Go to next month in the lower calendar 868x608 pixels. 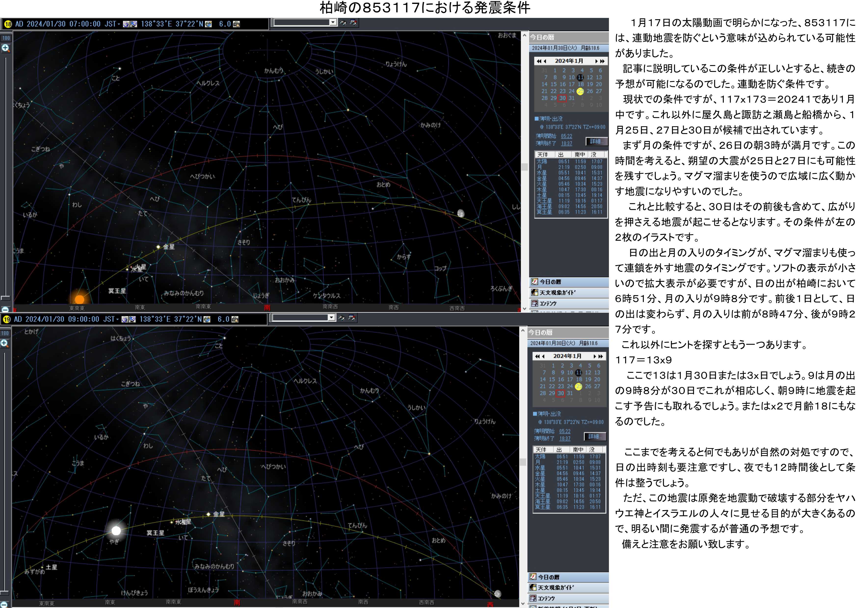tap(595, 356)
